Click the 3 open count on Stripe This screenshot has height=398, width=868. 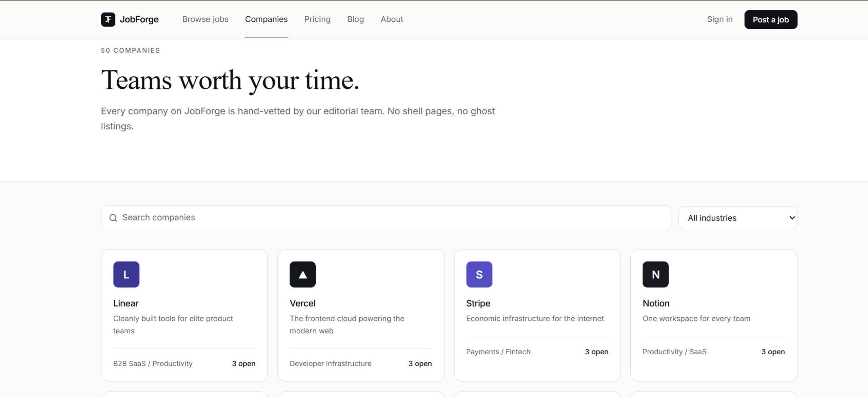(x=596, y=352)
